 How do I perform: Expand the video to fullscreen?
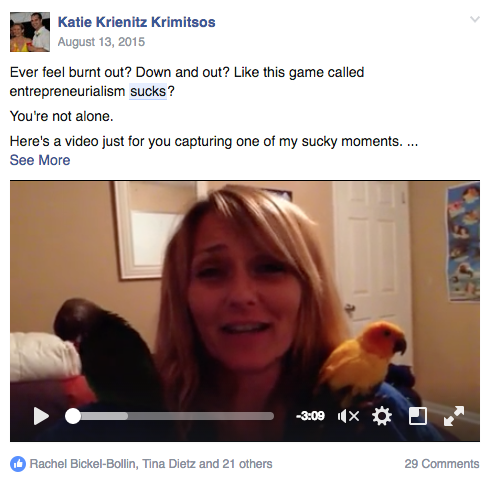[x=454, y=416]
